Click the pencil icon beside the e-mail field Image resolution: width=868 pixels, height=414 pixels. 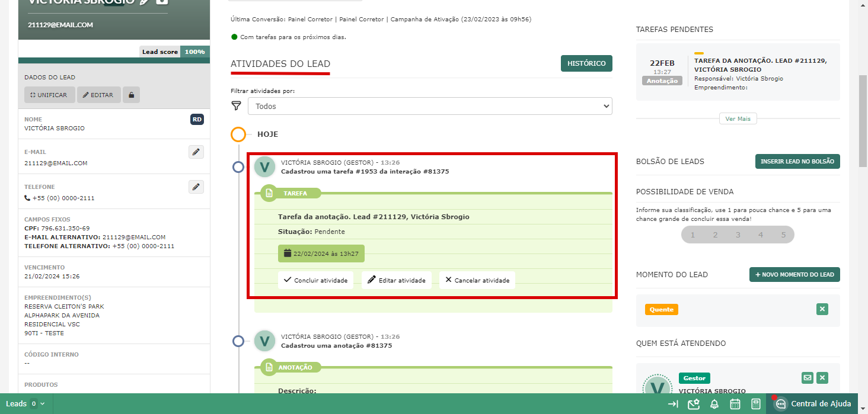tap(196, 152)
